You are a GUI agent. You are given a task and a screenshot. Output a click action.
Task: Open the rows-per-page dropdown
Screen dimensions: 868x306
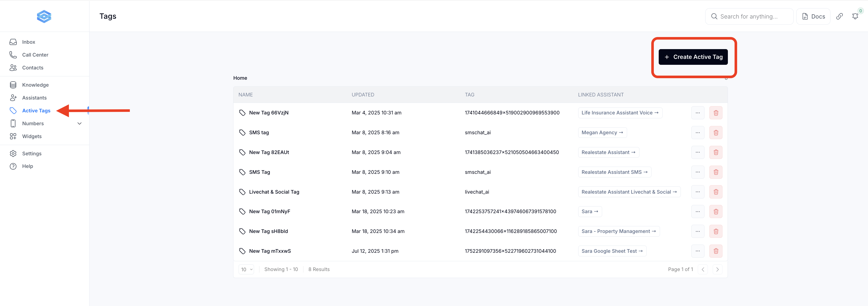246,269
